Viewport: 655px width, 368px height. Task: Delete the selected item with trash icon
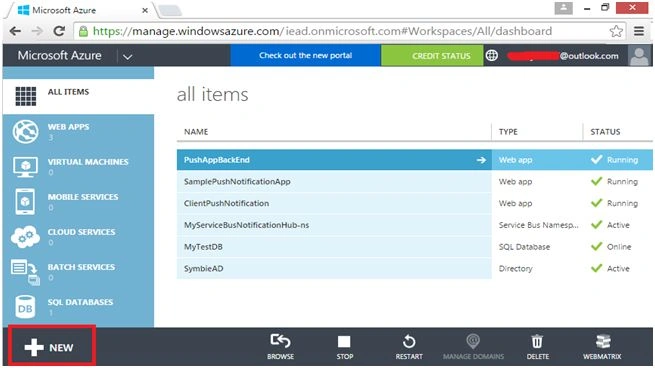[x=538, y=347]
